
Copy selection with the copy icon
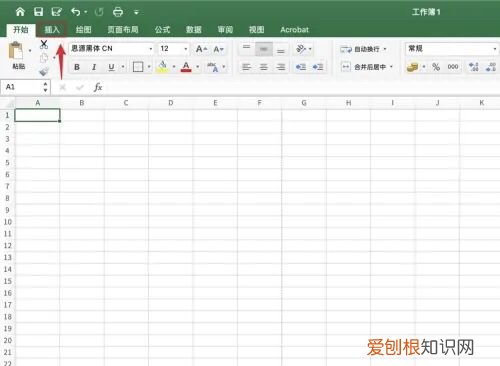click(x=44, y=58)
